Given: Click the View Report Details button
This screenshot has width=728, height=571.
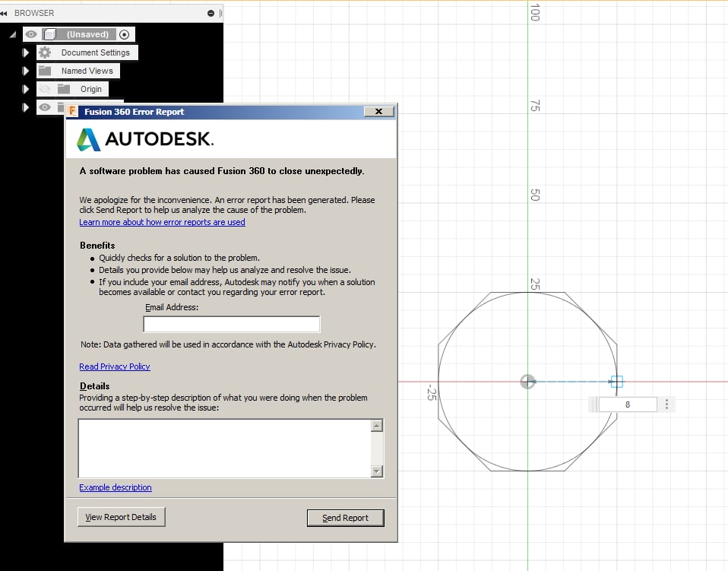Looking at the screenshot, I should click(x=121, y=517).
